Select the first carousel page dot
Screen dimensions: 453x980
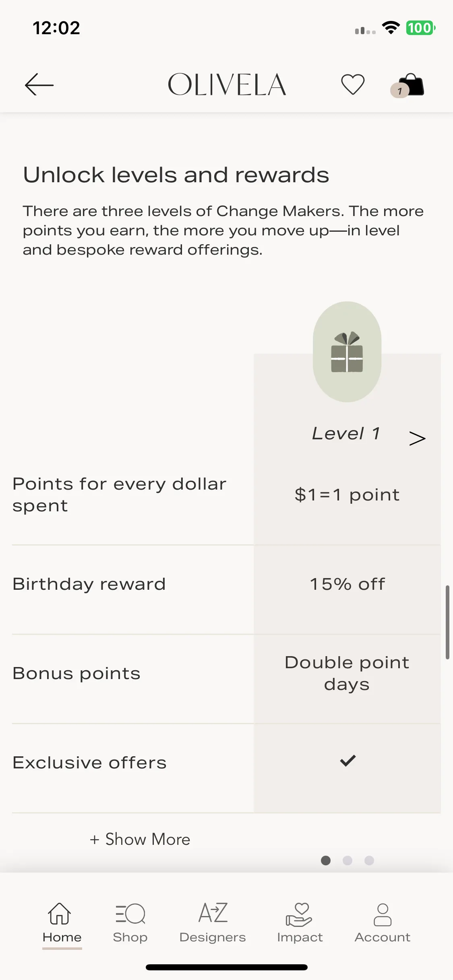click(326, 860)
